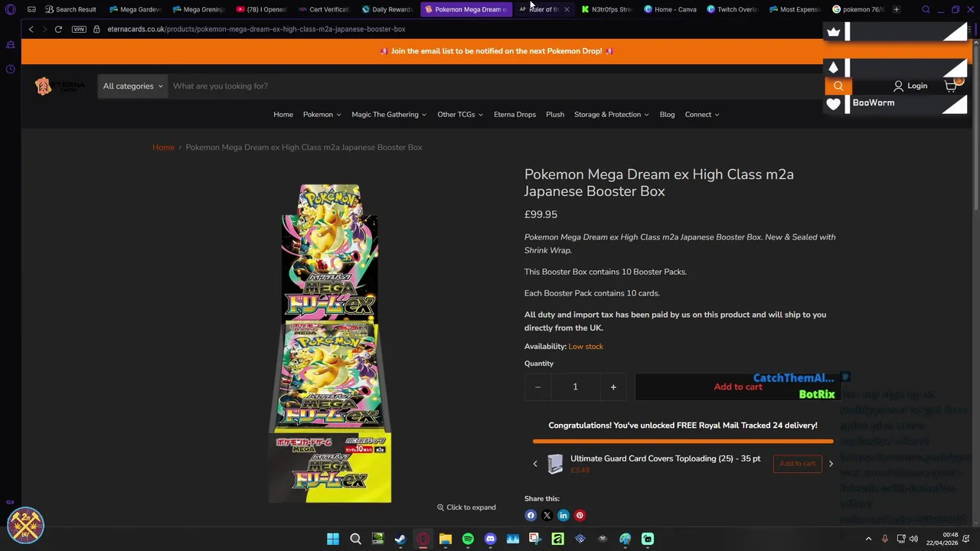Increase quantity with plus button
The height and width of the screenshot is (551, 980).
point(613,387)
